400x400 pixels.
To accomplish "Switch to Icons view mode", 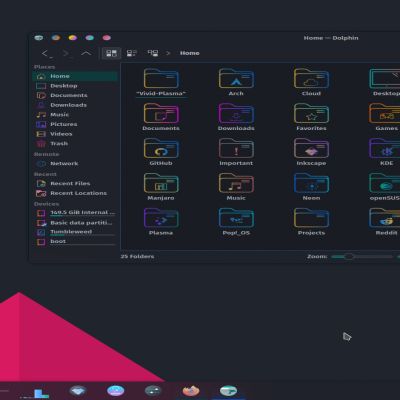I will coord(111,53).
